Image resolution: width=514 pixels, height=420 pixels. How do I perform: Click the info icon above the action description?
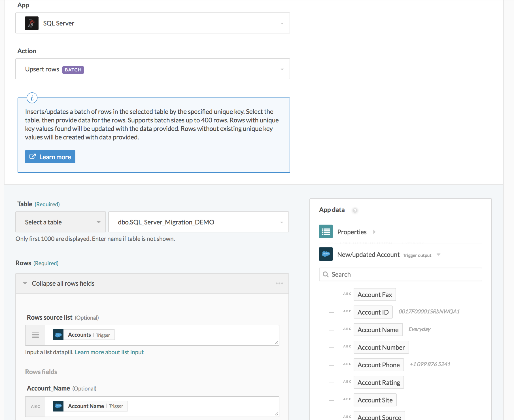coord(32,98)
